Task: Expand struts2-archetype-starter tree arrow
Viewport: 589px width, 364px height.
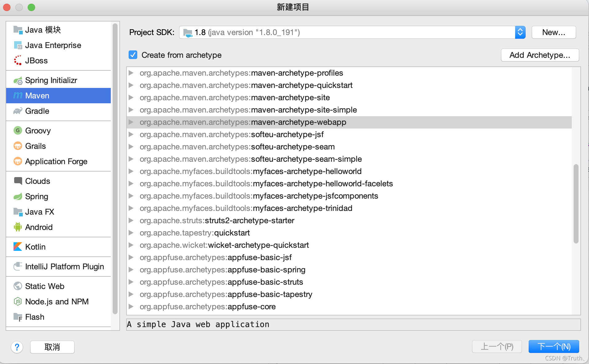Action: [x=131, y=220]
